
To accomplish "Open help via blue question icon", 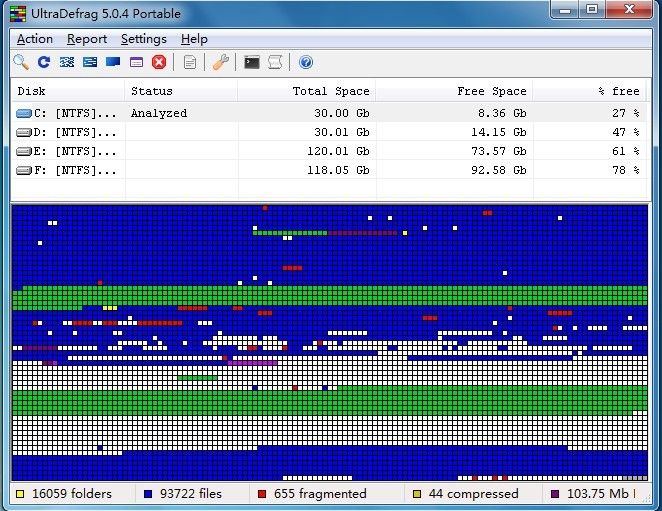I will [x=306, y=62].
